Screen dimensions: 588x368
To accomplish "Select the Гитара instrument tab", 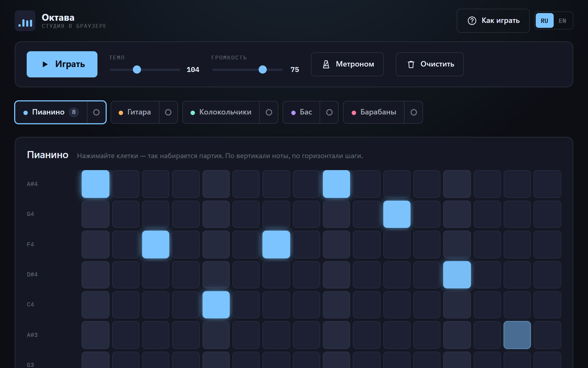I will click(135, 112).
